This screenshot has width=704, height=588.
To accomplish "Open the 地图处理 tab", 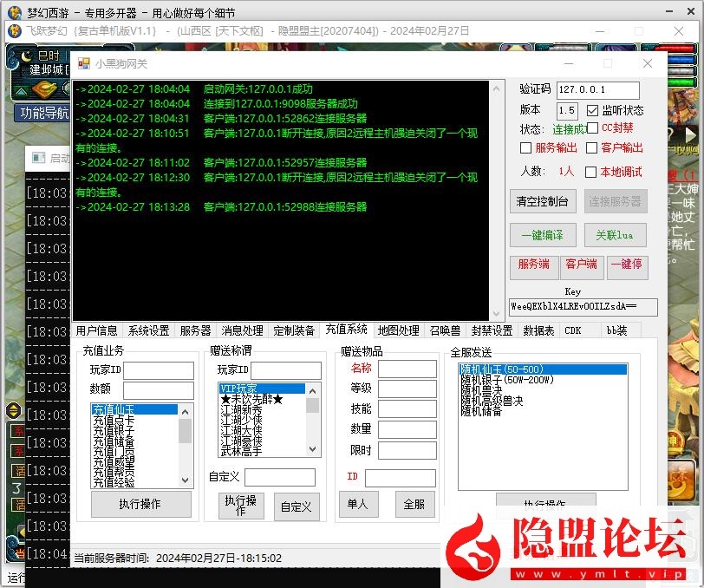I will [398, 330].
